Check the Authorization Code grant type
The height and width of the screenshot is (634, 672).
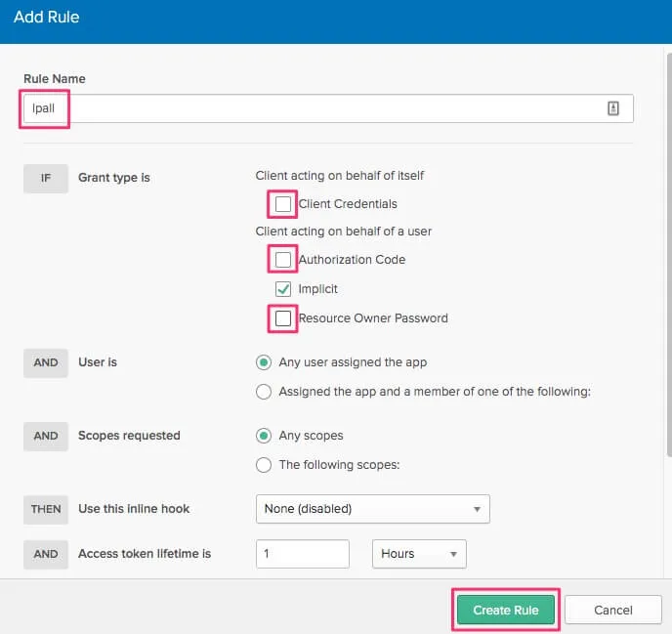(x=283, y=260)
